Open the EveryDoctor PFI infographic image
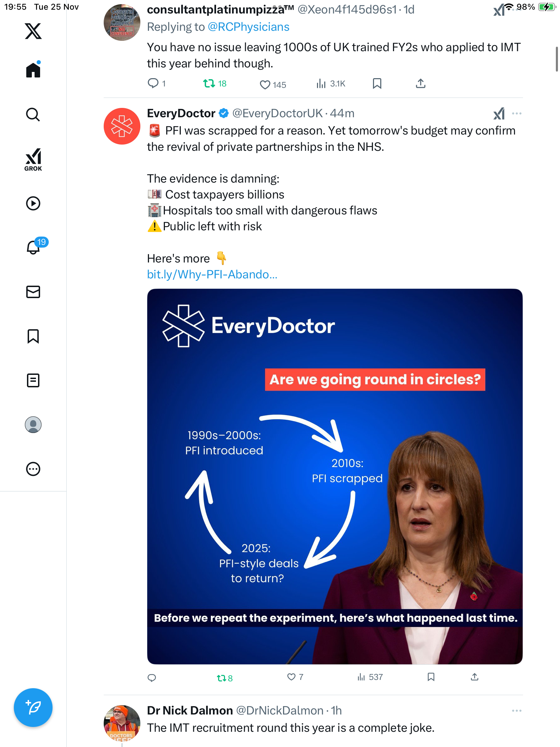This screenshot has height=747, width=560. point(335,476)
